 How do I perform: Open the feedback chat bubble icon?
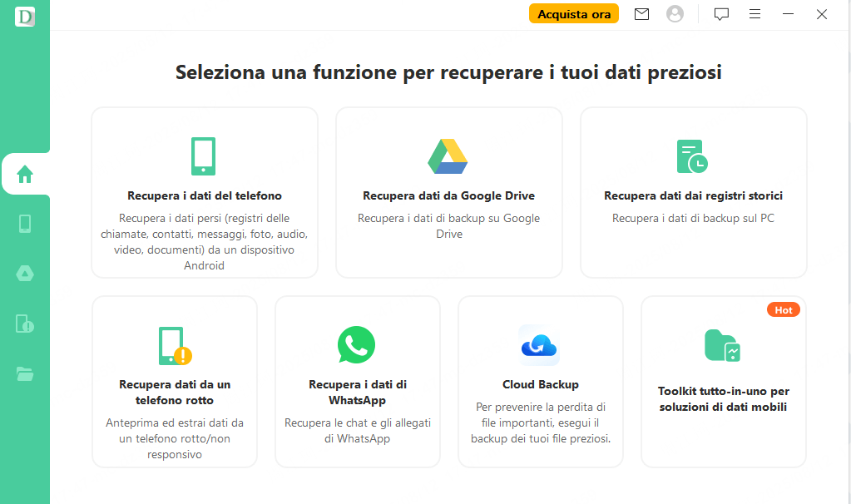(721, 14)
